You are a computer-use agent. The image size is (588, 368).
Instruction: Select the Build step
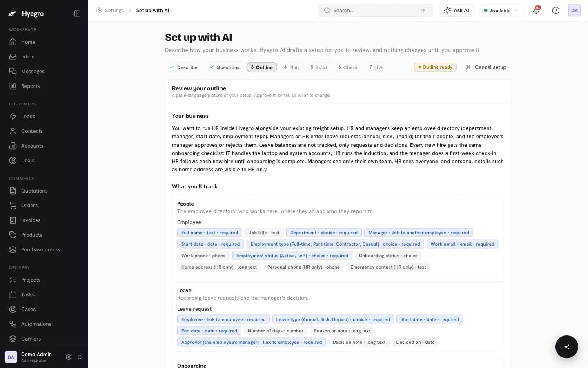coord(318,67)
